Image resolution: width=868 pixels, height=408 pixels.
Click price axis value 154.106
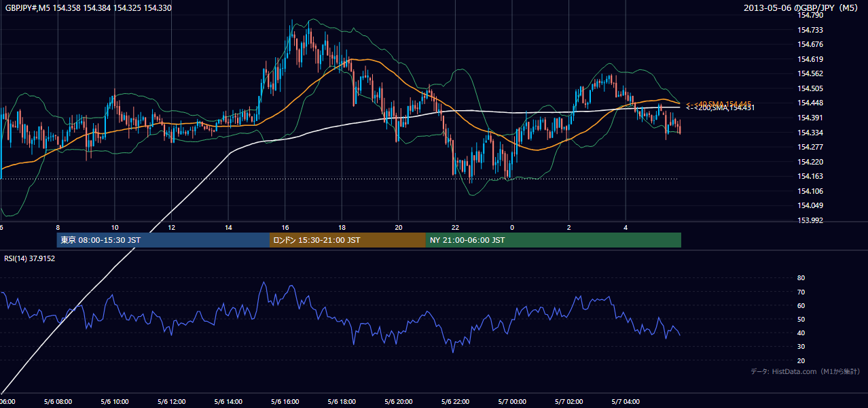[x=811, y=191]
